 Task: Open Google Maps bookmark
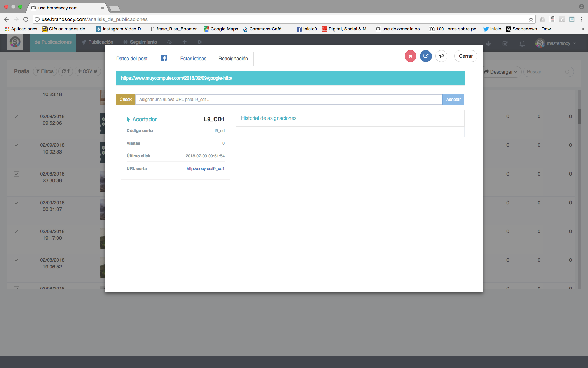tap(221, 29)
